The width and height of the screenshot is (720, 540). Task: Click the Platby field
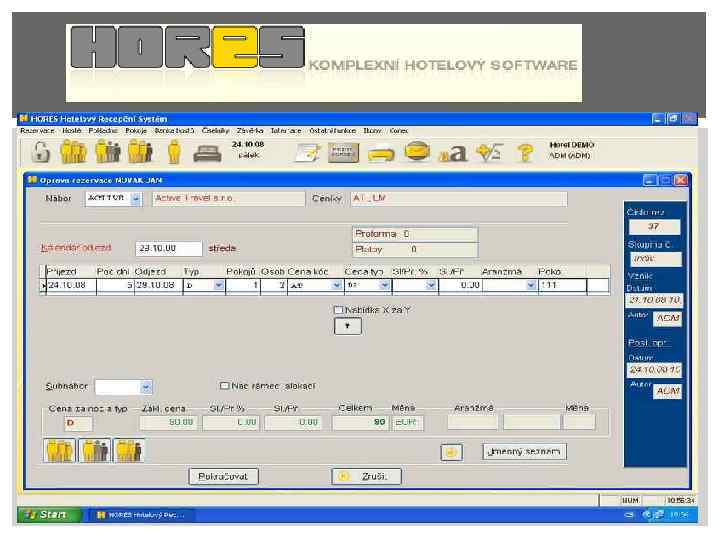coord(415,249)
